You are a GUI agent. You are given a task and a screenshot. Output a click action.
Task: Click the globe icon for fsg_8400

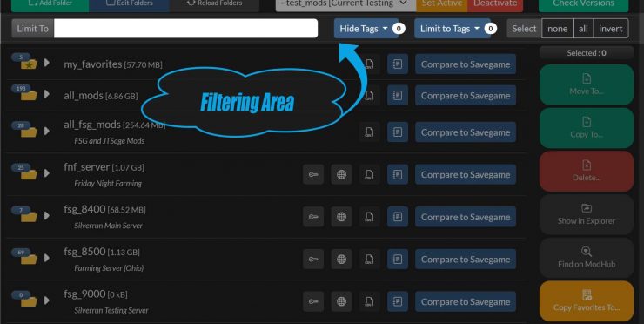pos(341,217)
